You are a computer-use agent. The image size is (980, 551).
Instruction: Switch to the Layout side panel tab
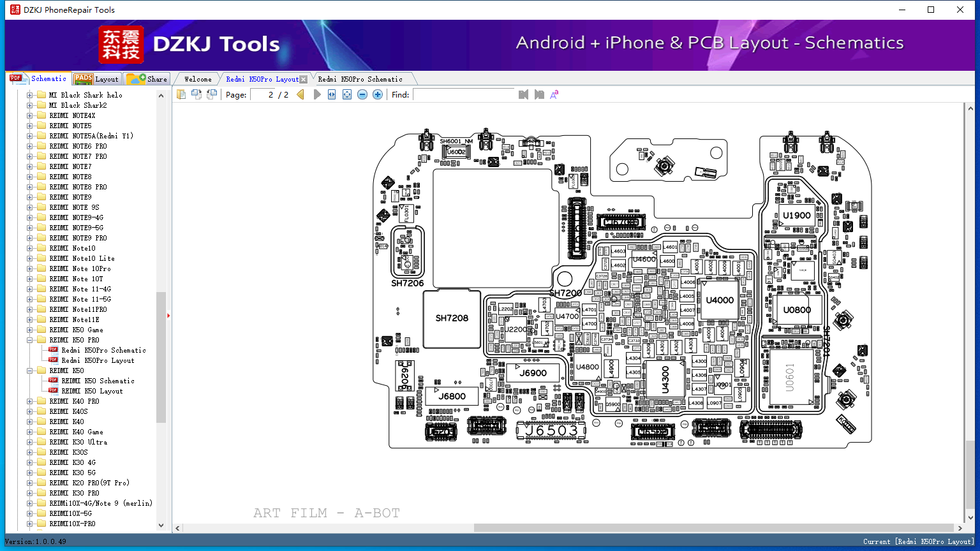(x=97, y=79)
